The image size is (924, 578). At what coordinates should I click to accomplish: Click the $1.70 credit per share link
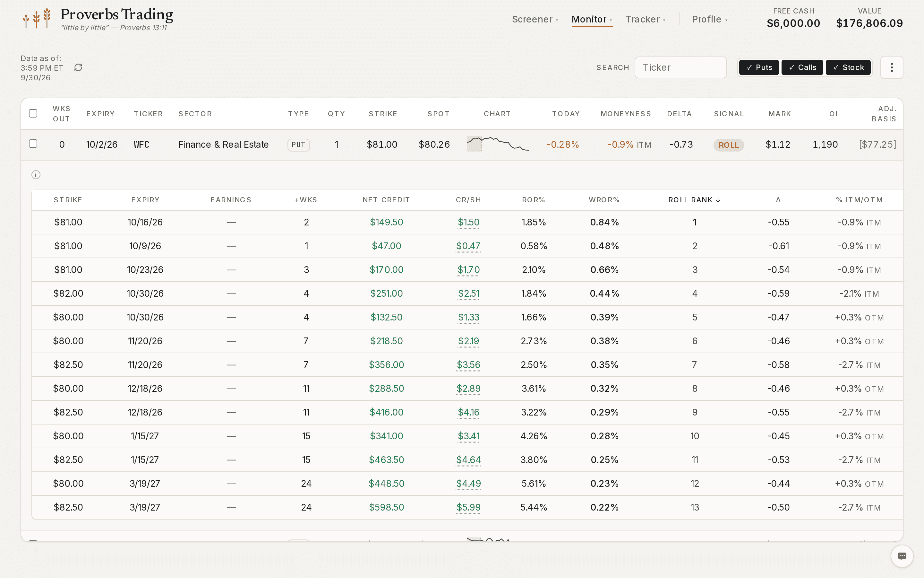(468, 269)
